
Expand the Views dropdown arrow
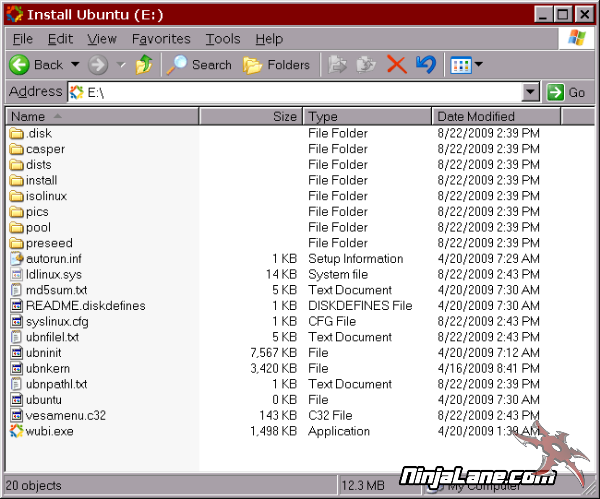478,64
